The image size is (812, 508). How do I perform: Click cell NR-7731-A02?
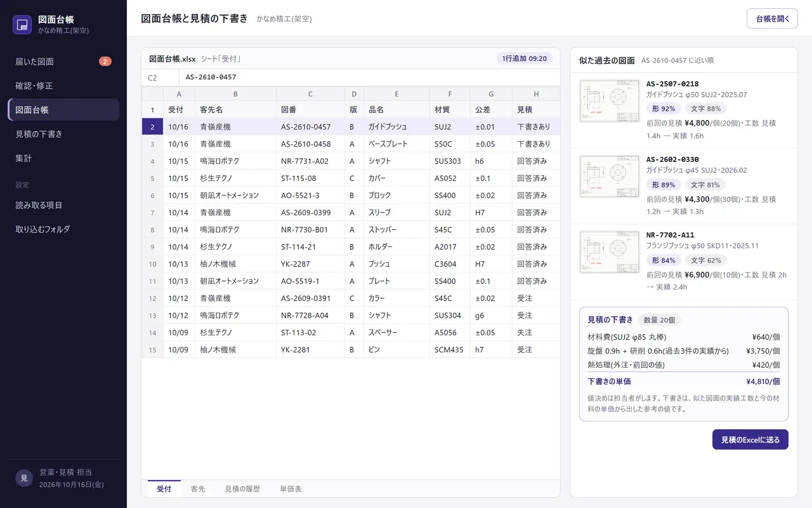(x=310, y=161)
